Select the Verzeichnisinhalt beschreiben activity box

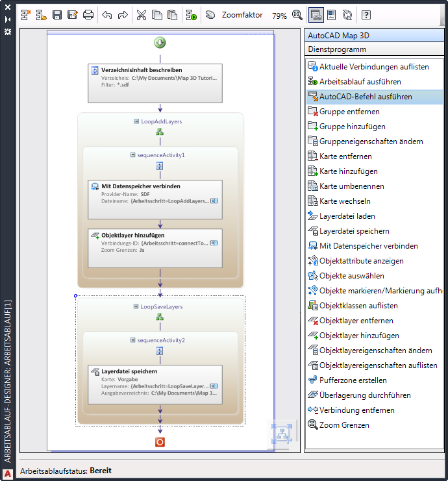(155, 83)
